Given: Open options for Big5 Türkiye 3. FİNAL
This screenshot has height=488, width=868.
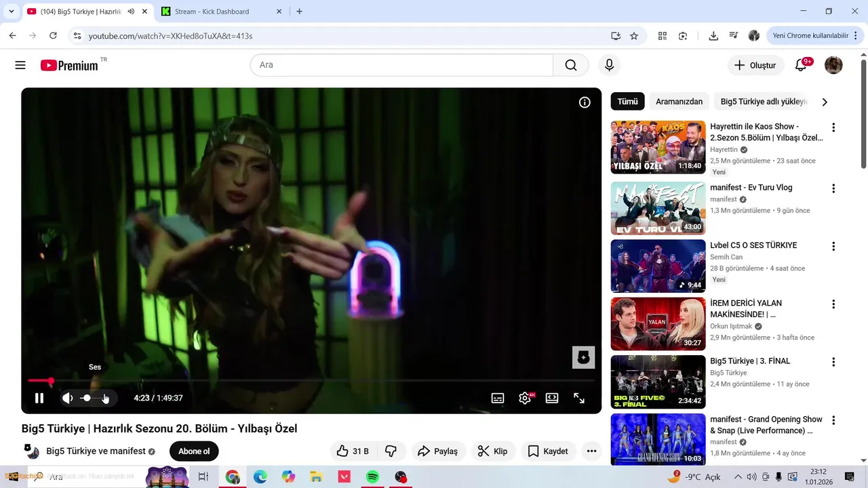Looking at the screenshot, I should (x=833, y=362).
